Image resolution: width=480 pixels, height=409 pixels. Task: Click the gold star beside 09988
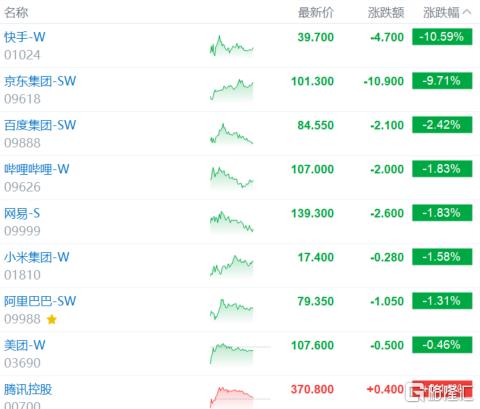click(x=52, y=320)
